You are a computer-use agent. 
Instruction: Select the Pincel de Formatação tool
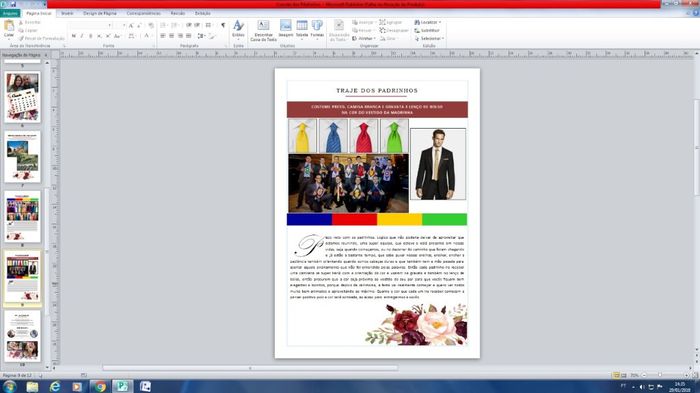[42, 38]
